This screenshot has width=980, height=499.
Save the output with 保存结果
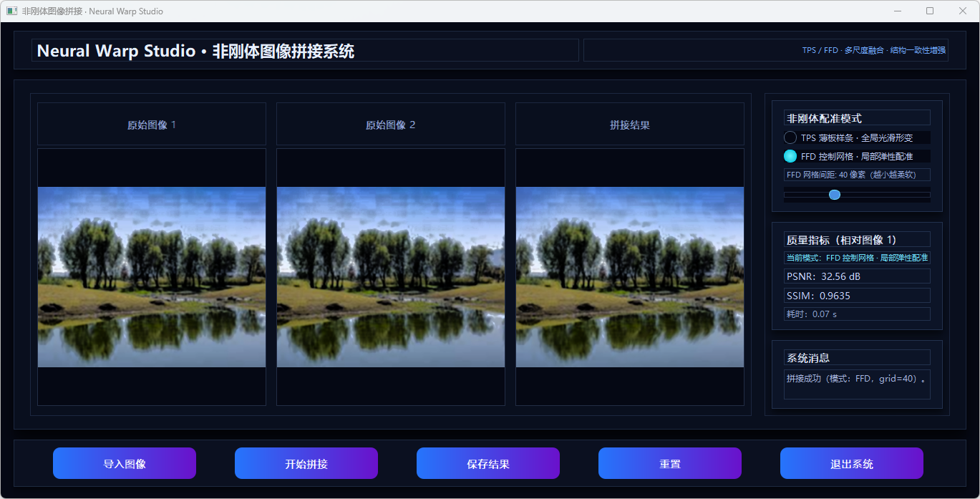[487, 463]
